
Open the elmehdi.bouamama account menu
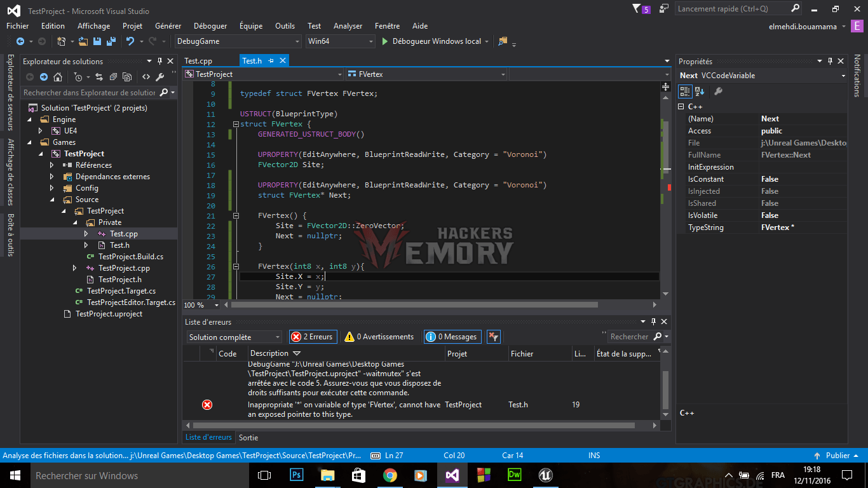807,27
